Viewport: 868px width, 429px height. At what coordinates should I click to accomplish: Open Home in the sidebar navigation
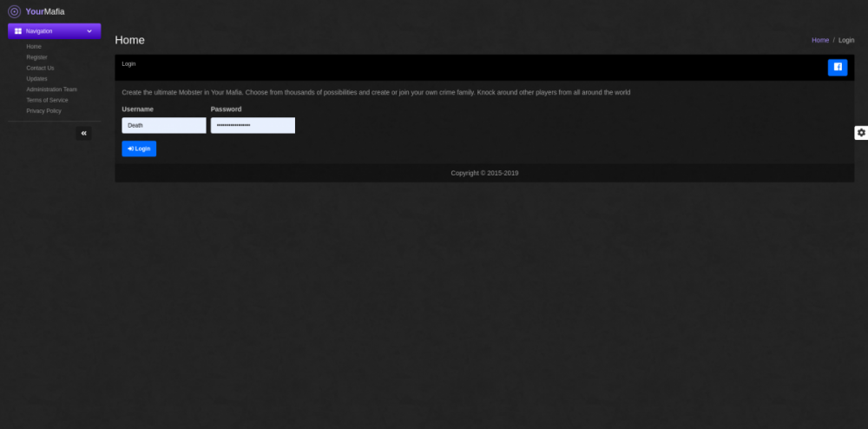coord(34,46)
